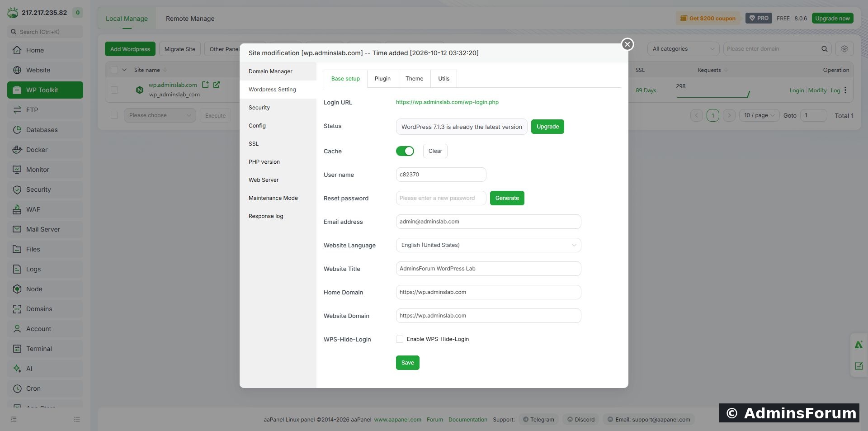Switch to the Theme tab

(414, 79)
